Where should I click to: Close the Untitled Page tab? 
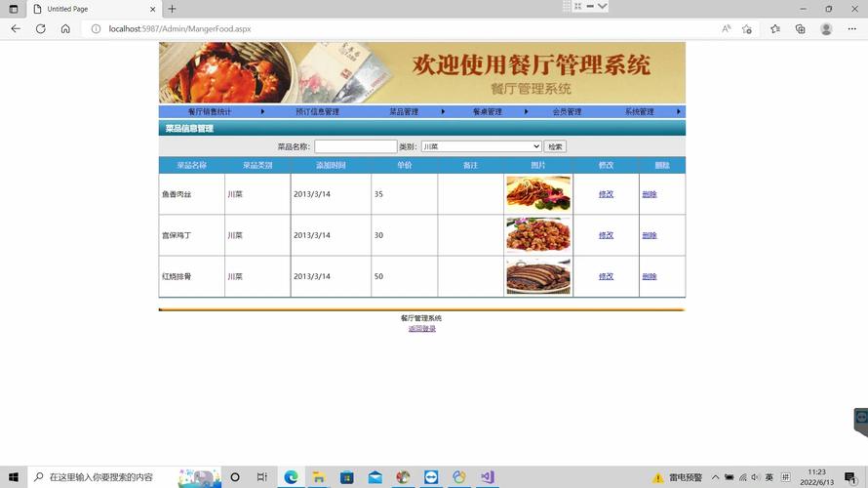tap(153, 9)
